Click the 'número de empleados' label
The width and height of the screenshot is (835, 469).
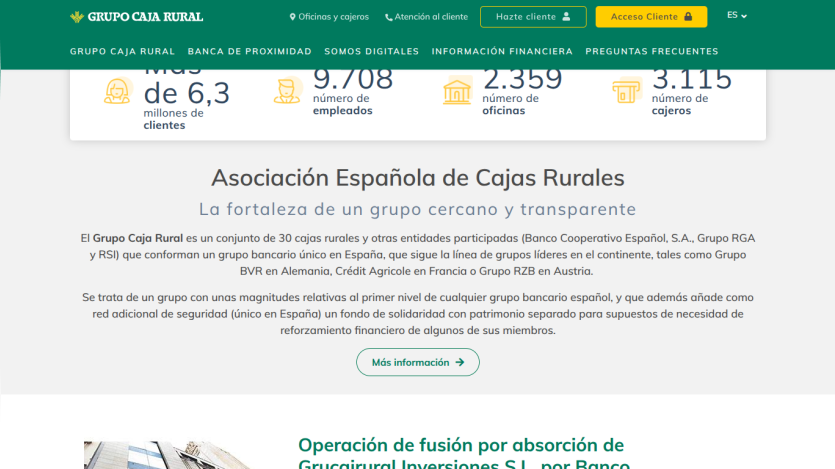(x=342, y=104)
